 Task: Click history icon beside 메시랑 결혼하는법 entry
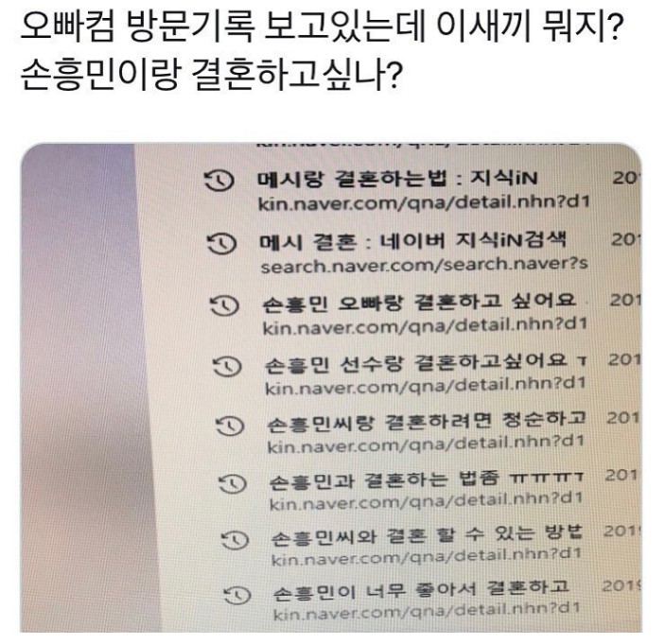pyautogui.click(x=219, y=181)
